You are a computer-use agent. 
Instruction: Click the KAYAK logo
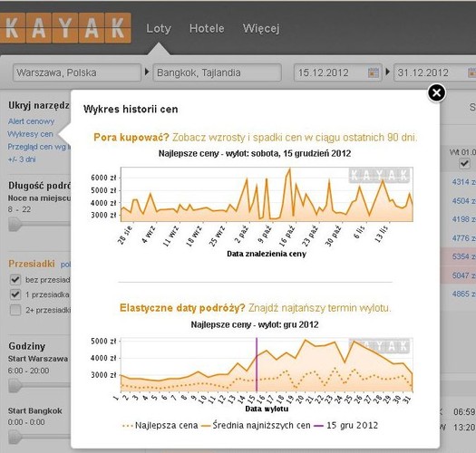pyautogui.click(x=65, y=28)
